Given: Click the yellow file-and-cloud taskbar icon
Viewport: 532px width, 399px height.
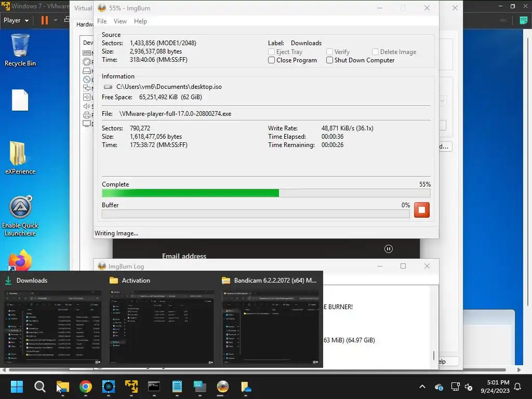Looking at the screenshot, I should tap(246, 387).
